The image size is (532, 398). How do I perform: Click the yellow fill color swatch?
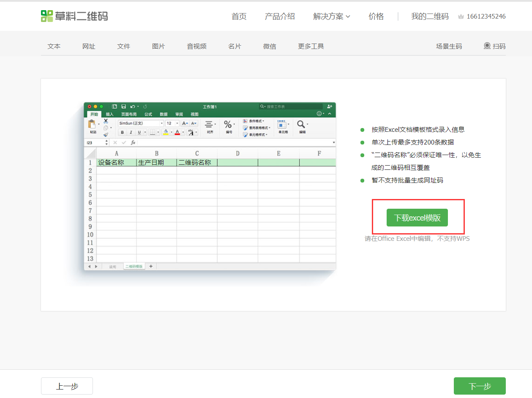tap(166, 132)
